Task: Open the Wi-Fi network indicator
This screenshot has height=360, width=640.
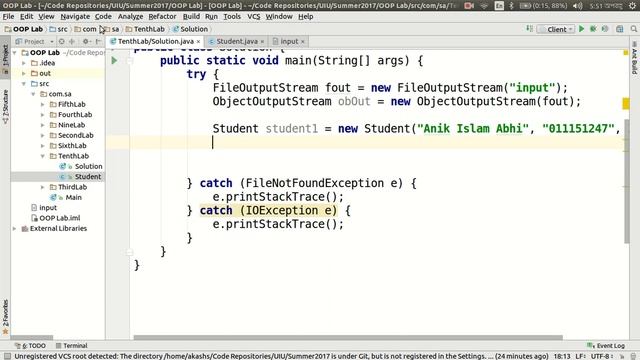Action: 484,6
